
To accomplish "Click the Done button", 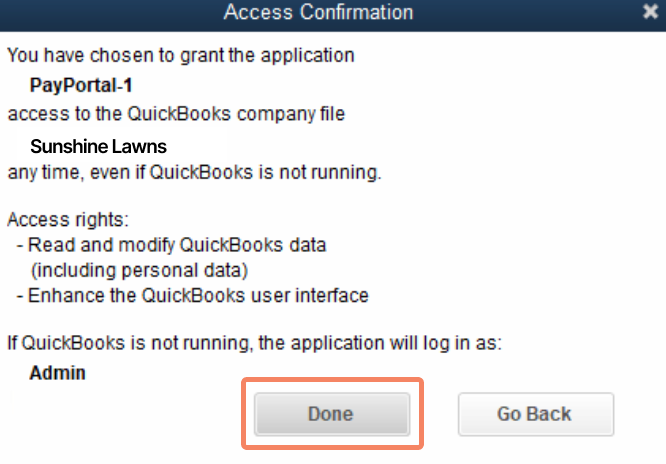I will tap(332, 414).
